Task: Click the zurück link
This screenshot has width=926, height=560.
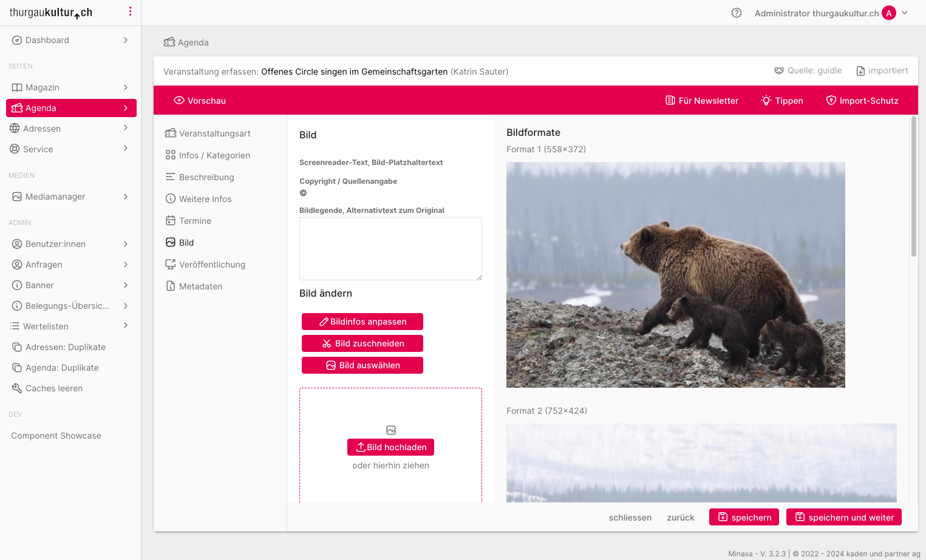Action: click(681, 518)
